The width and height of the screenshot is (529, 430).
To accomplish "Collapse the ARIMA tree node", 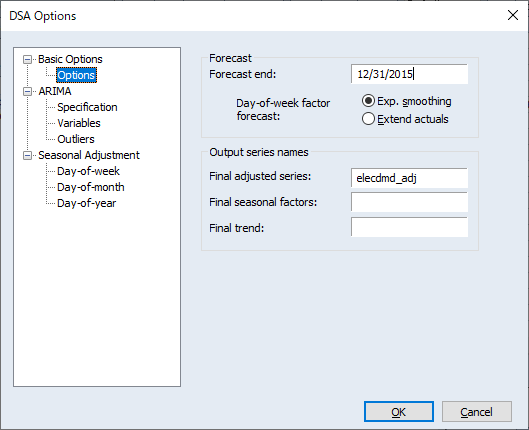I will click(x=27, y=91).
